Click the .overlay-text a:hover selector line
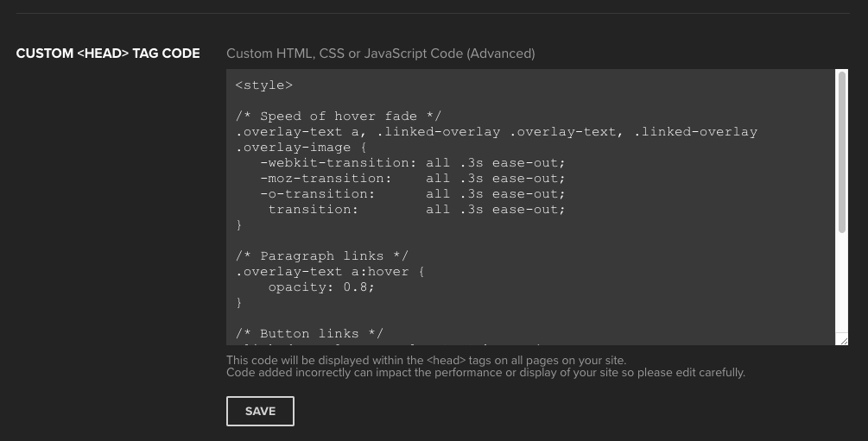 (330, 272)
